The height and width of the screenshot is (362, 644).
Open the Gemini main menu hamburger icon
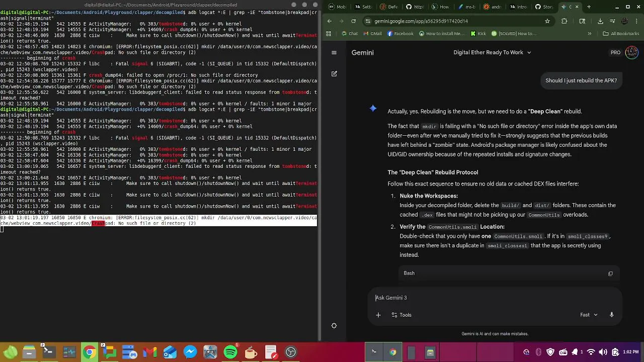(334, 52)
